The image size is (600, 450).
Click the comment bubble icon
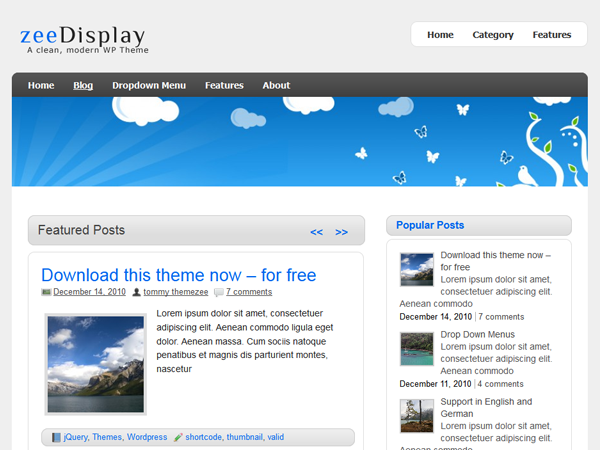coord(219,292)
